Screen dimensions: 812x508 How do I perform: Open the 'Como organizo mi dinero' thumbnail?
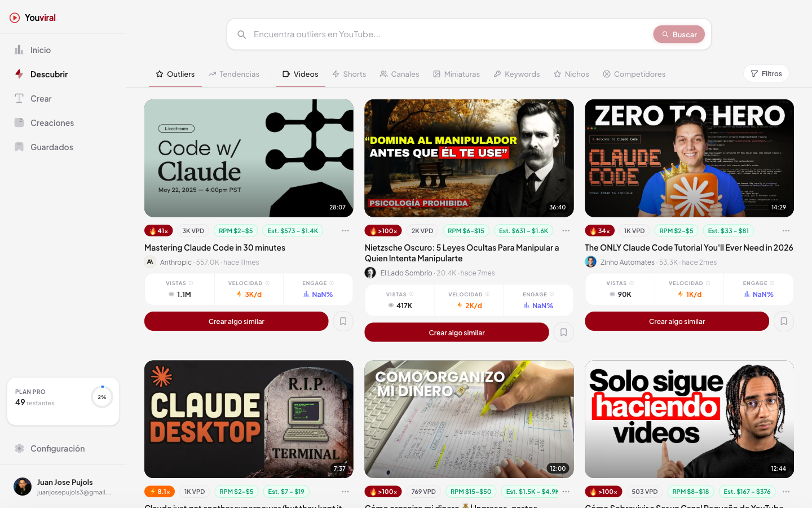pyautogui.click(x=469, y=419)
